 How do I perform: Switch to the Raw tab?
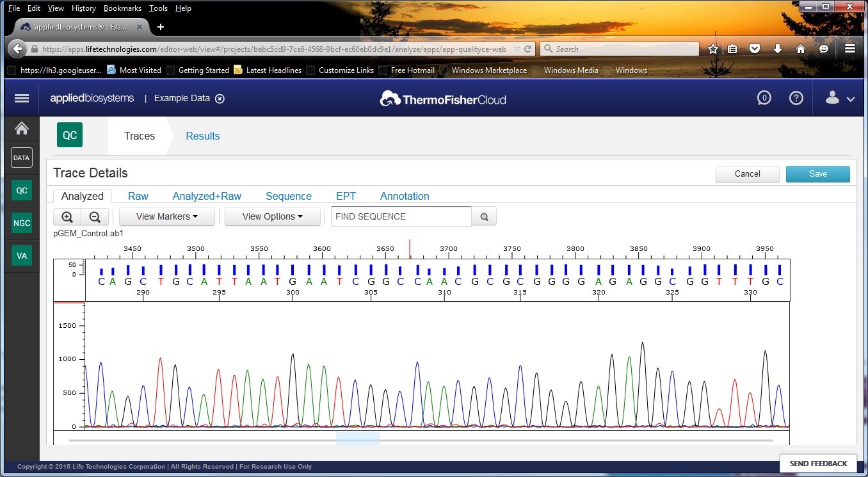click(138, 196)
